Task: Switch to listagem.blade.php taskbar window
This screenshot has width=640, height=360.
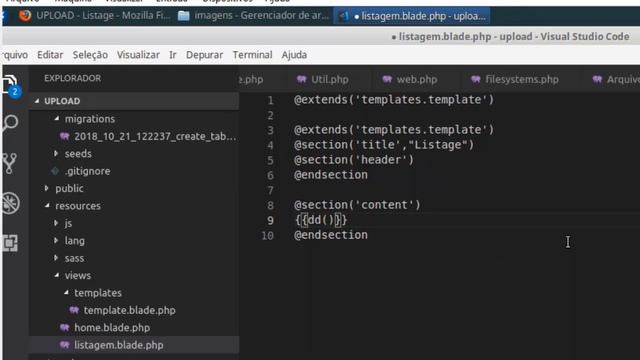Action: (412, 16)
